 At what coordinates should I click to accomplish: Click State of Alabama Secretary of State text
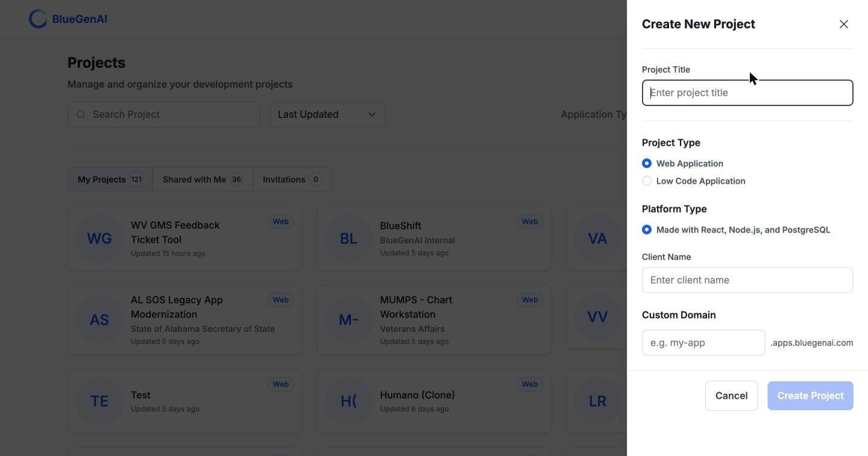(203, 329)
